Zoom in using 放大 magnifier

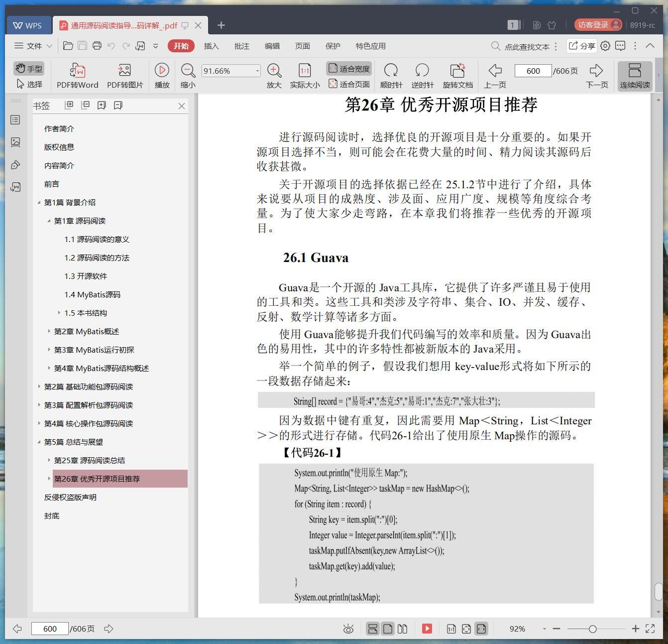(274, 76)
